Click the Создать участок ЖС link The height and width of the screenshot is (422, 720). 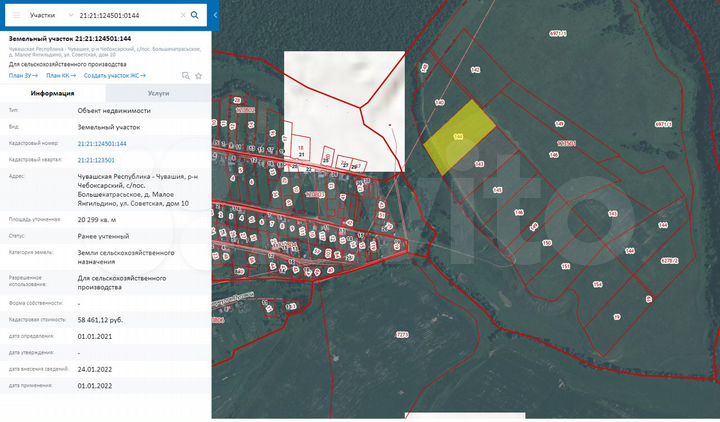tap(116, 75)
